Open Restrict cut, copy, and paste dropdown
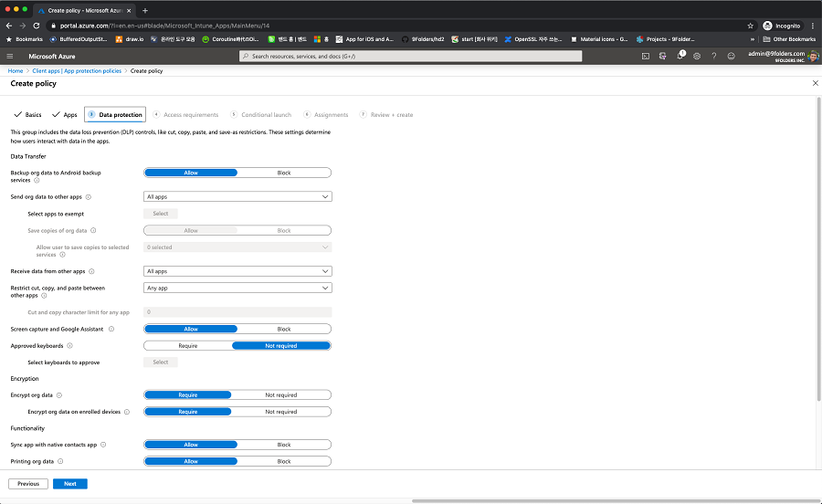 (237, 289)
